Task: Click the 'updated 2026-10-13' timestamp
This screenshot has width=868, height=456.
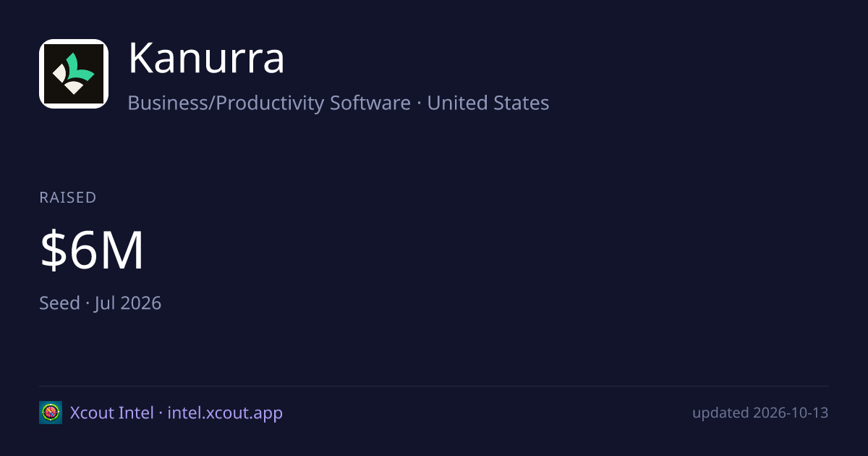Action: (x=760, y=413)
